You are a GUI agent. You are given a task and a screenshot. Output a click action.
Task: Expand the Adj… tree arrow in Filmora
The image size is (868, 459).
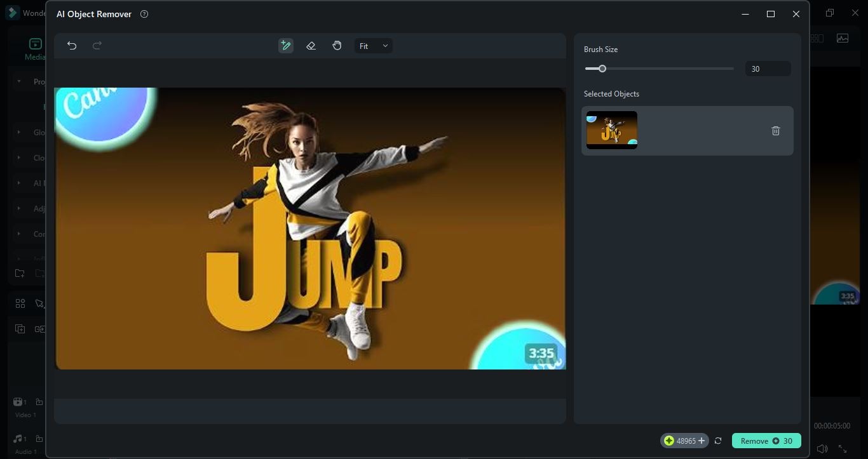(19, 208)
